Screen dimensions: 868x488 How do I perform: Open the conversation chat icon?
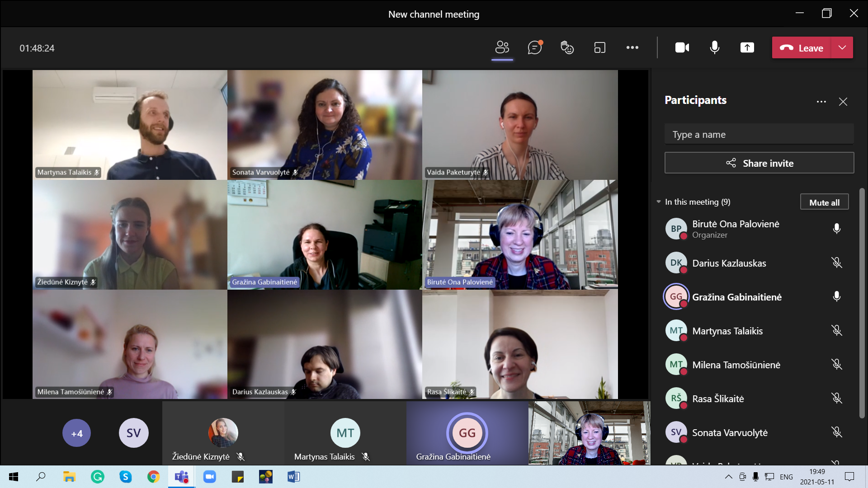(535, 47)
